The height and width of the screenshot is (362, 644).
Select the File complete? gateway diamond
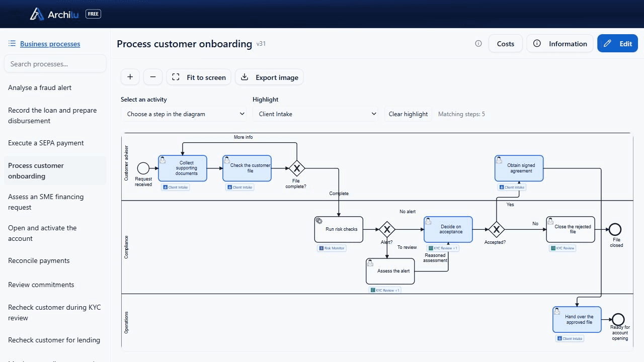pos(297,168)
